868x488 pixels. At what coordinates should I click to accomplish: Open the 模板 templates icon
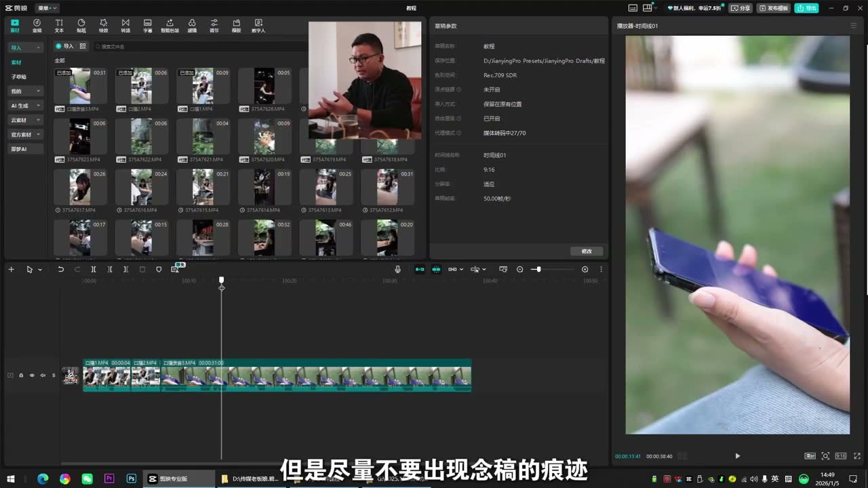[236, 26]
